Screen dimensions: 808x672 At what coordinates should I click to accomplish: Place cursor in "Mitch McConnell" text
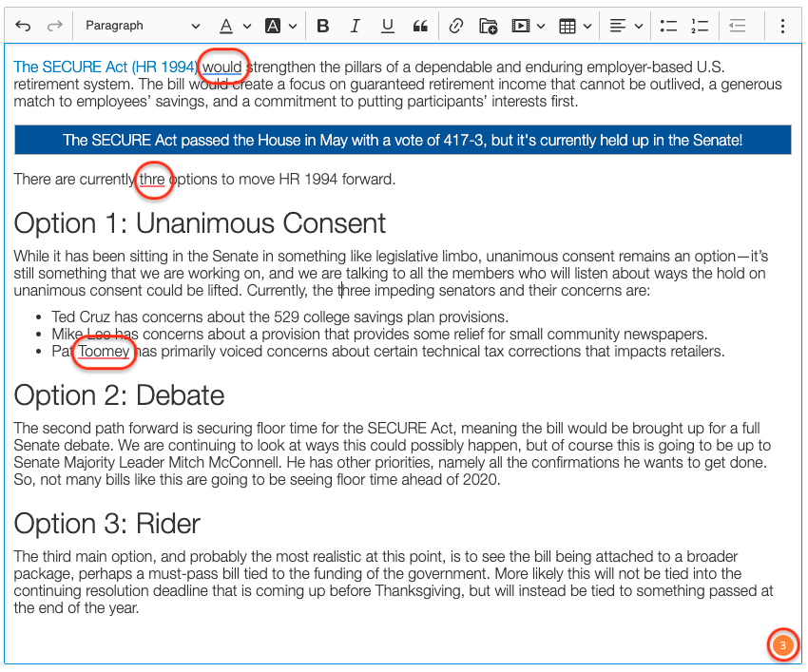coord(224,462)
